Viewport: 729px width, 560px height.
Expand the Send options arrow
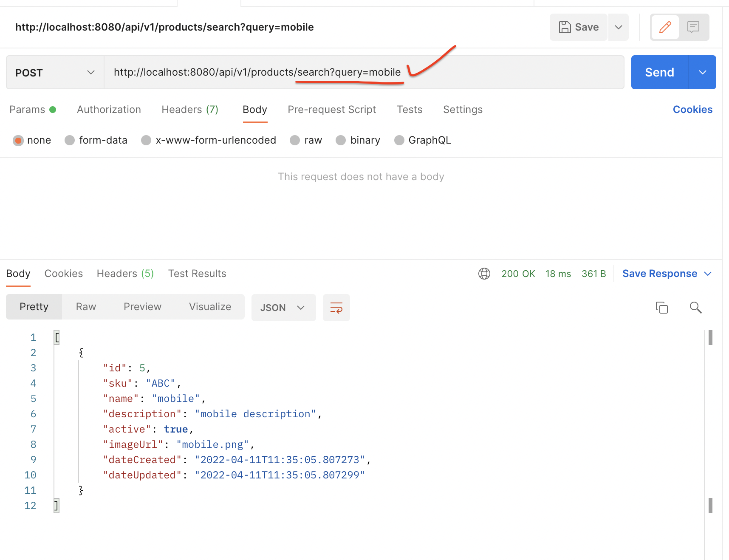pyautogui.click(x=703, y=72)
